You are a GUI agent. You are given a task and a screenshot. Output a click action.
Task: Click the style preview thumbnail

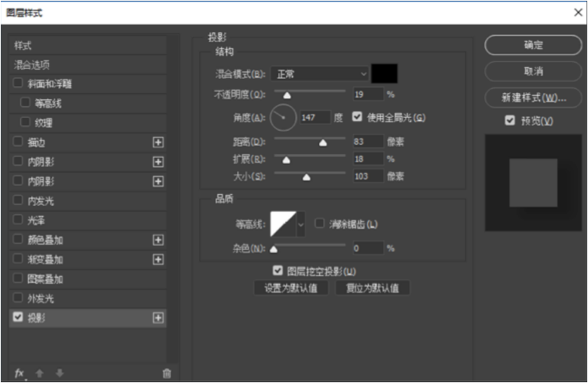click(x=534, y=182)
